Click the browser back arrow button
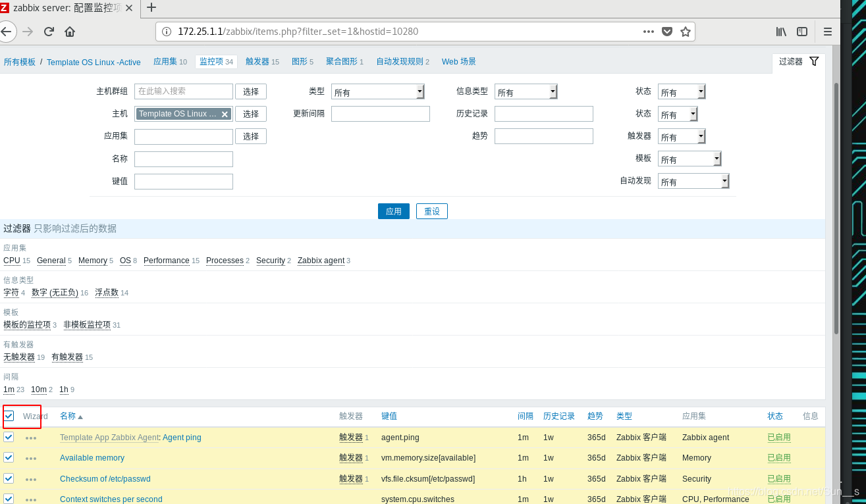This screenshot has width=866, height=504. pyautogui.click(x=5, y=31)
